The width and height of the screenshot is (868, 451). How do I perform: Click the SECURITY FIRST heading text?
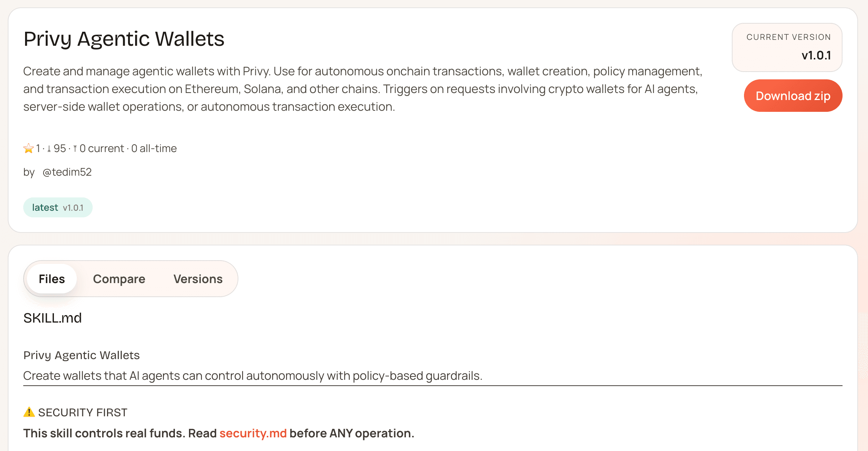(83, 412)
